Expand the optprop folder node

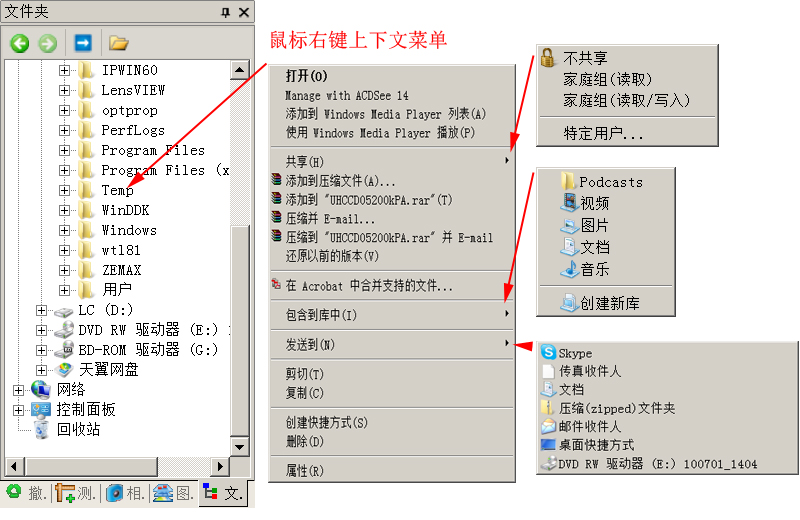(x=64, y=110)
